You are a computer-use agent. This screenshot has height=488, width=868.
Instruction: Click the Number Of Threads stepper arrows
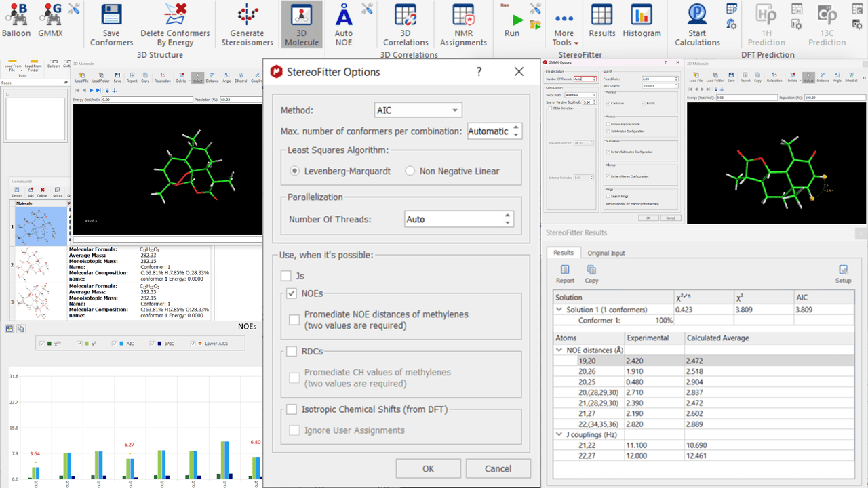[507, 219]
